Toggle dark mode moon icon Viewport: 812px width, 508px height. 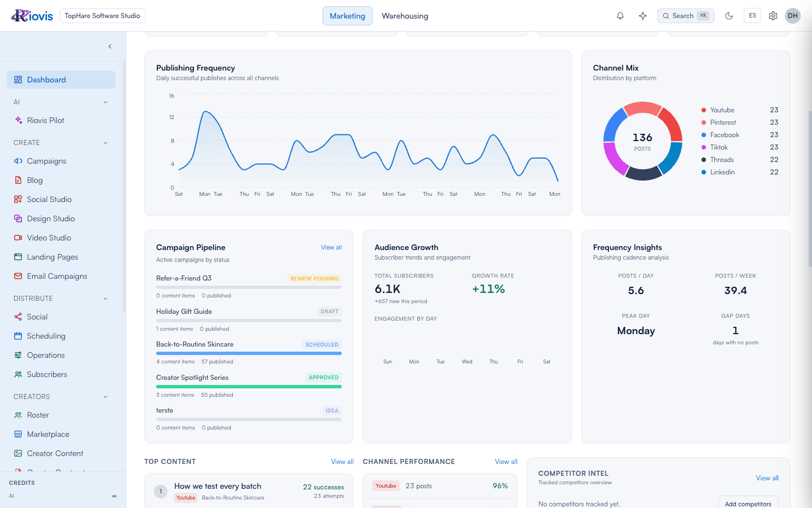pos(729,16)
